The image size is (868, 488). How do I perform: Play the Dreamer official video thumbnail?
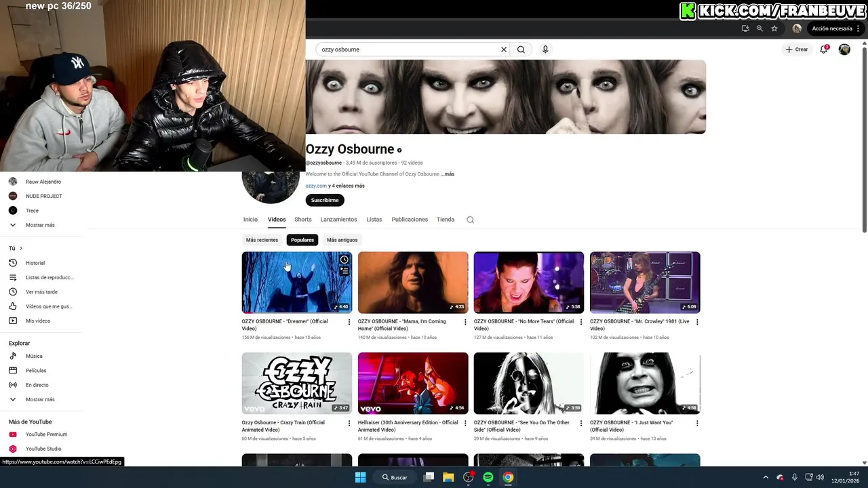[x=297, y=283]
